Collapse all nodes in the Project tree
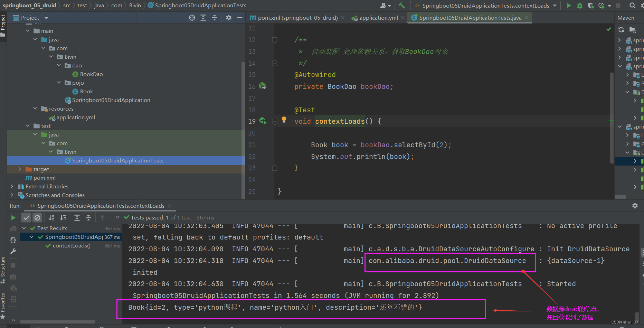 (215, 18)
